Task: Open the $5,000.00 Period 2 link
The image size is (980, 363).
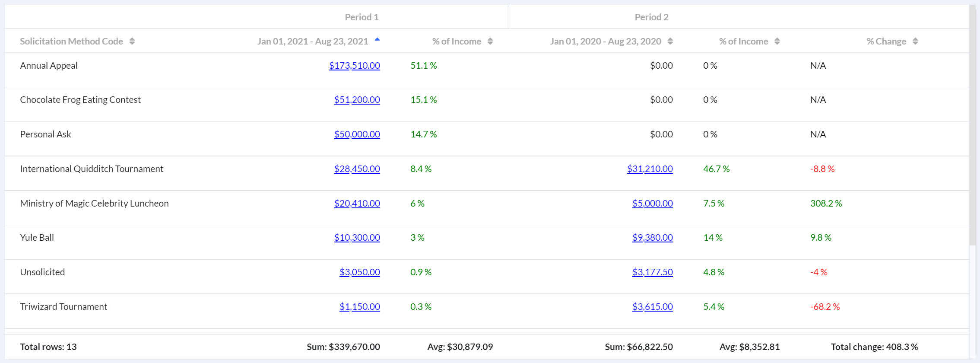Action: click(652, 204)
